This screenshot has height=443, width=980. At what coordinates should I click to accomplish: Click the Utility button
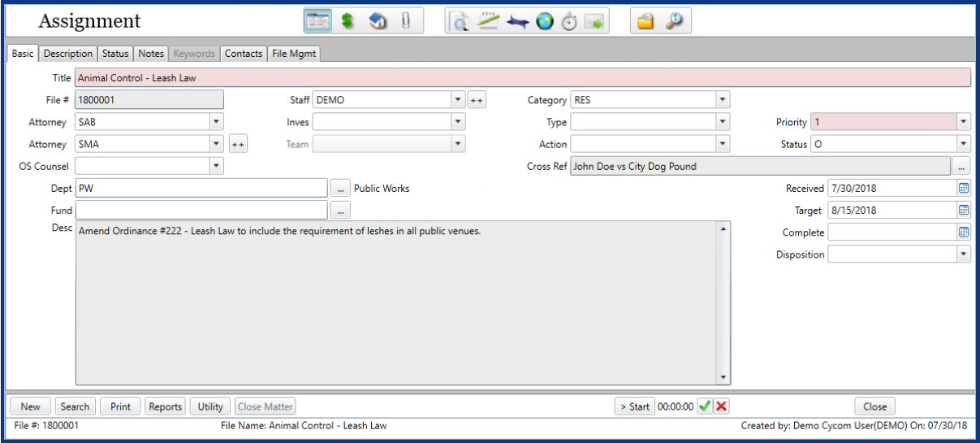coord(210,406)
